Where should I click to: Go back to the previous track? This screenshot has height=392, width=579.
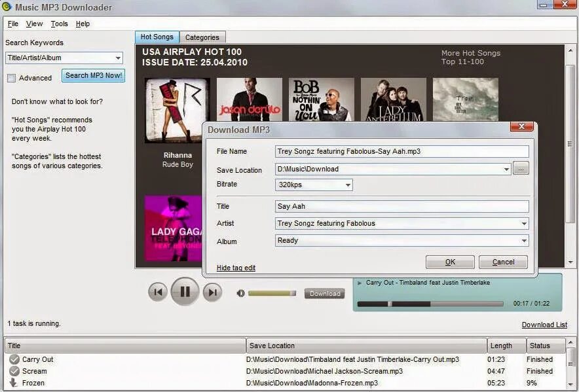click(157, 292)
